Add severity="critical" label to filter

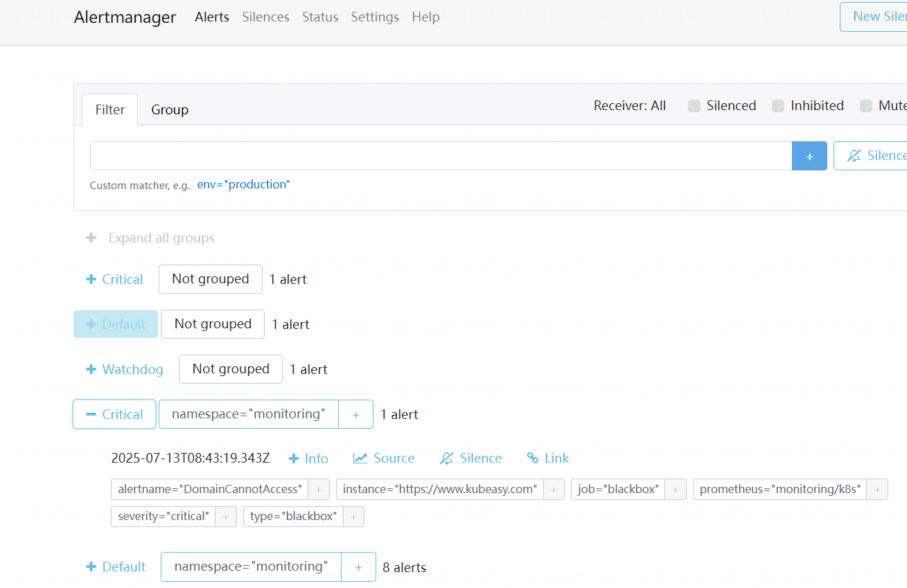tap(226, 517)
